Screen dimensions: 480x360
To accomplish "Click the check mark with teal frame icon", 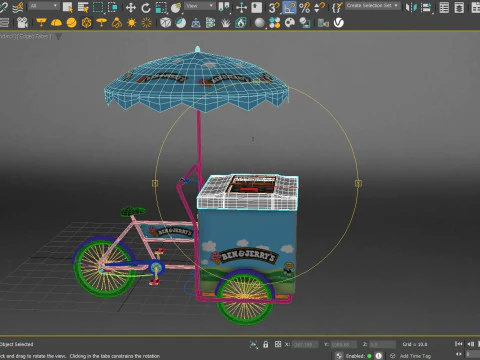I will pyautogui.click(x=305, y=23).
